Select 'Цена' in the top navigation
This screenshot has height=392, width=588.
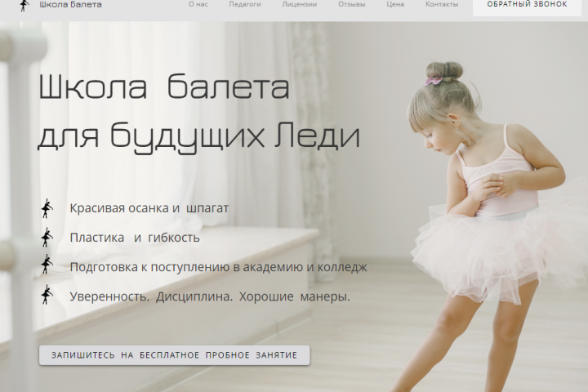click(395, 5)
